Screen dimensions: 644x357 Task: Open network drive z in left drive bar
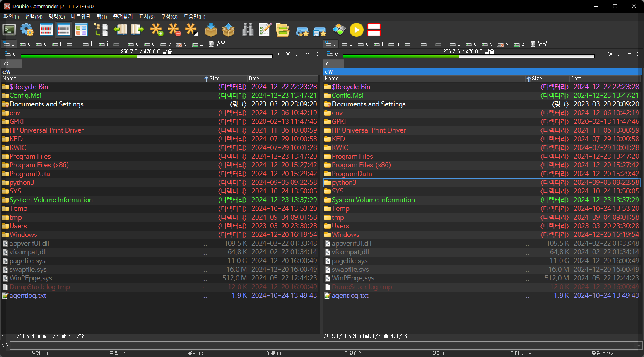[x=197, y=43]
